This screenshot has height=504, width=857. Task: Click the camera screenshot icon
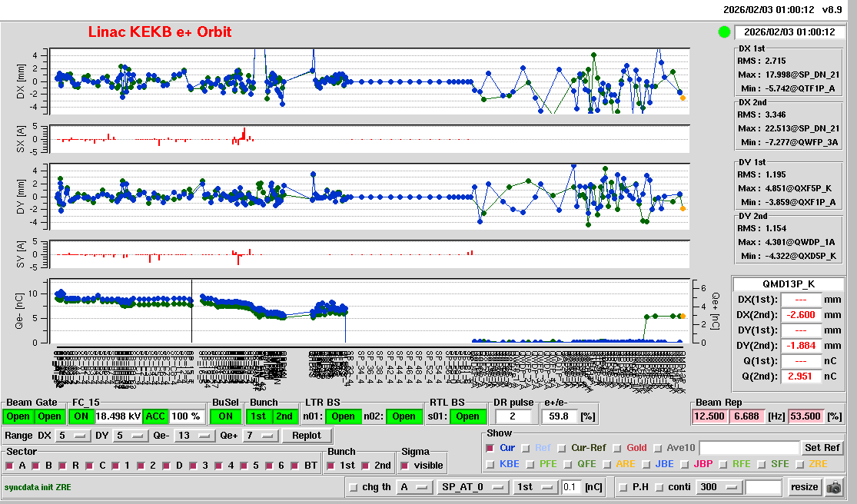pos(833,487)
